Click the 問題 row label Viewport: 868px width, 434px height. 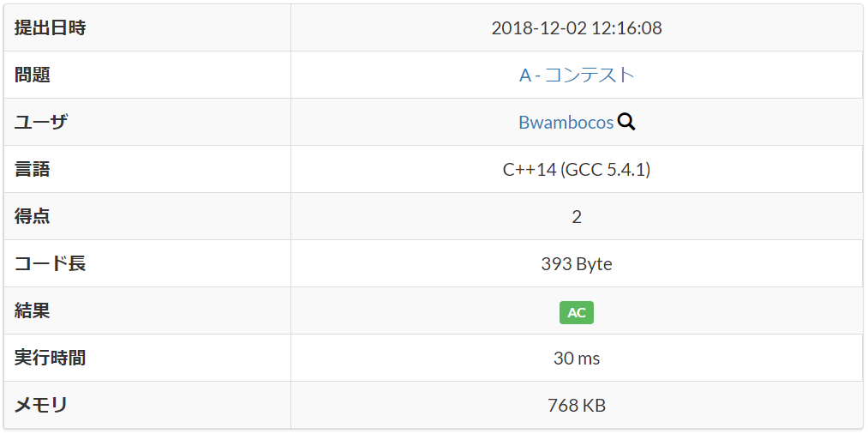(33, 75)
